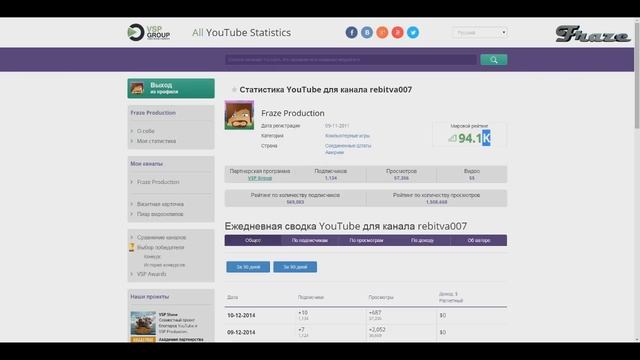Open Выбор победителя sidebar link
This screenshot has height=360, width=640.
pos(160,247)
